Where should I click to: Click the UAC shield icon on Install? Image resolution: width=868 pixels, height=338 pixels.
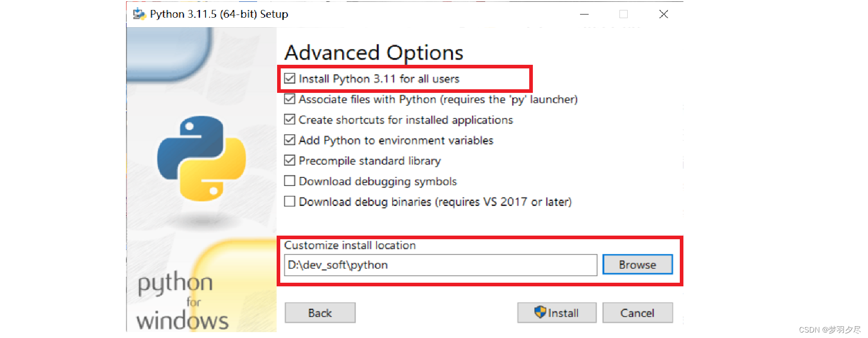[x=540, y=312]
